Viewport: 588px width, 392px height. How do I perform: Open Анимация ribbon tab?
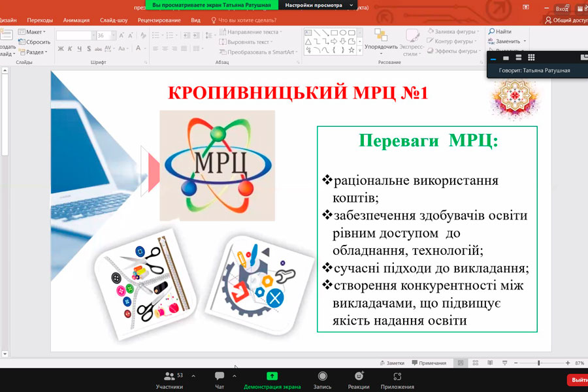(x=76, y=20)
